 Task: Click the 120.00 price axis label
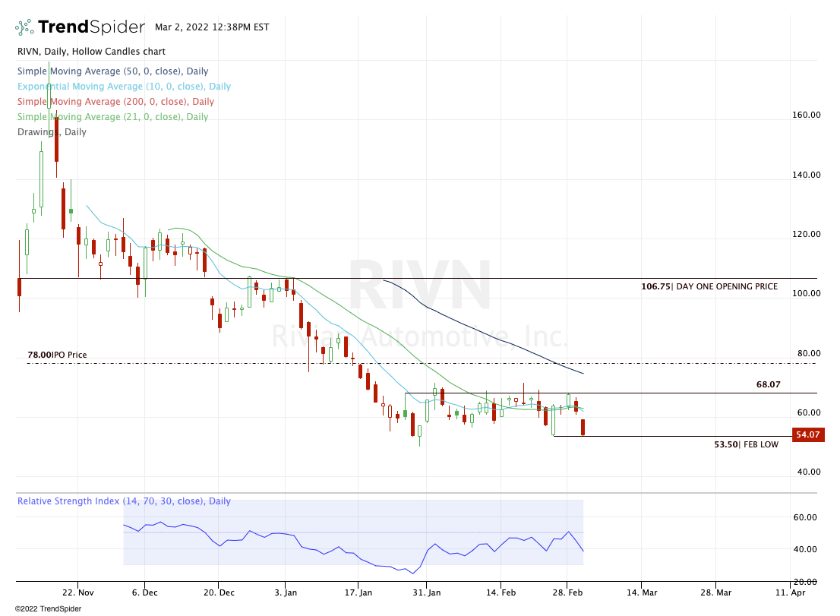(807, 234)
